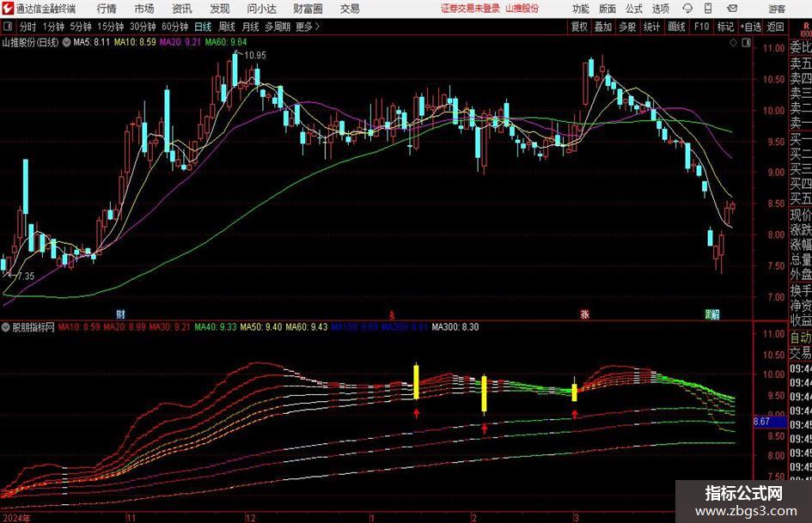Click the red $ marker under the chart
Image resolution: width=812 pixels, height=523 pixels.
[x=392, y=314]
